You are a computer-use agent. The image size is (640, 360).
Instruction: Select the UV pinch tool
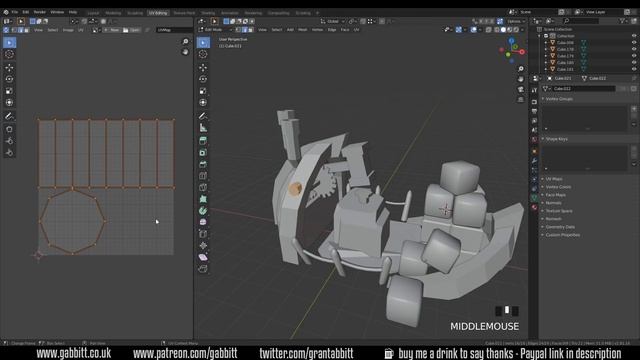click(x=9, y=153)
